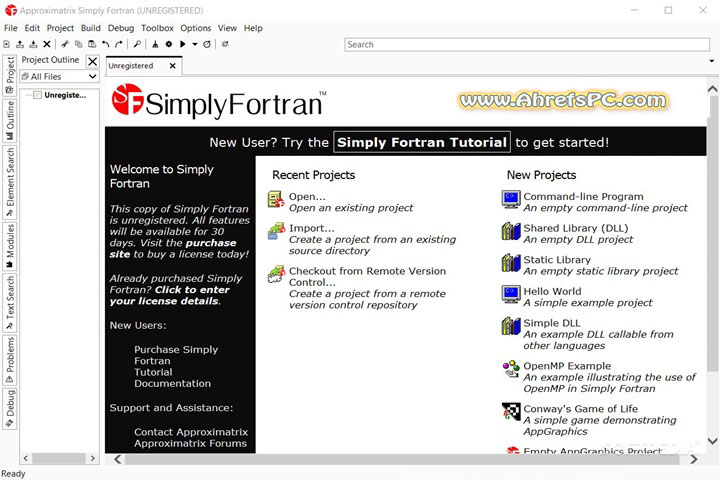
Task: Switch to the Text Search side tab
Action: pos(10,303)
